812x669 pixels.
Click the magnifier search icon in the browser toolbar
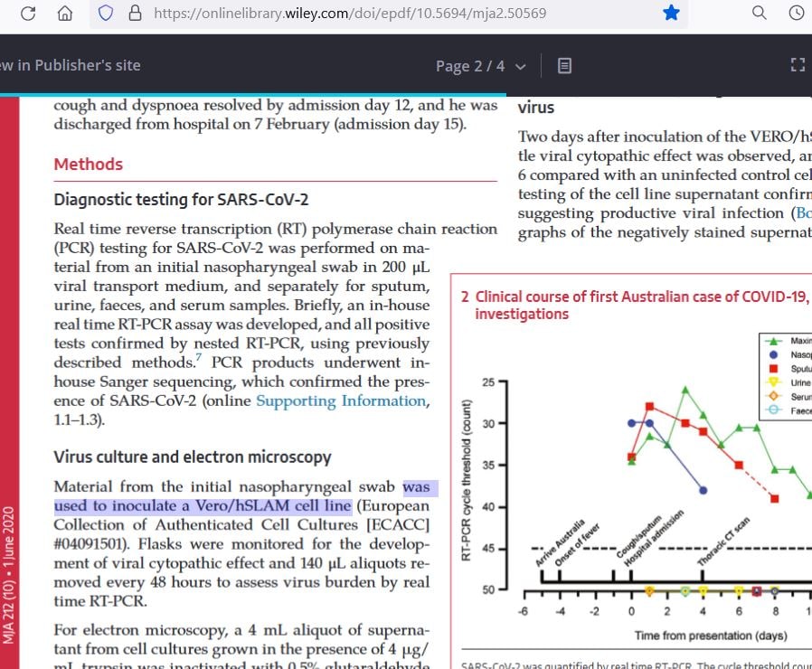pyautogui.click(x=760, y=13)
